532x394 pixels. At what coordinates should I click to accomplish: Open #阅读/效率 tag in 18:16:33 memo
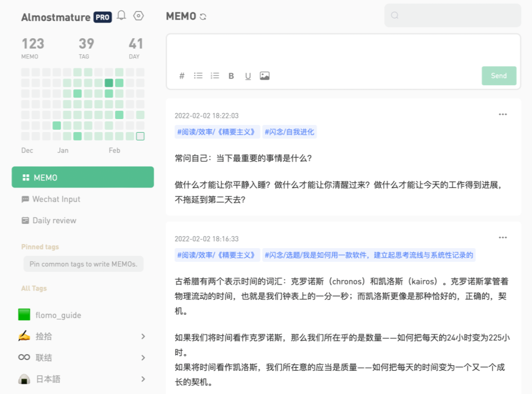tap(217, 255)
